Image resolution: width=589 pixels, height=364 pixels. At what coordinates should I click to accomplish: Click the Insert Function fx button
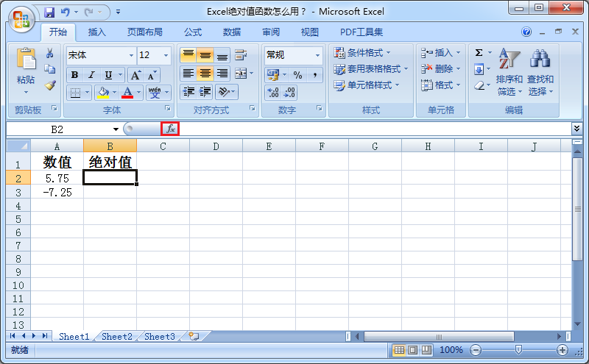coord(170,129)
